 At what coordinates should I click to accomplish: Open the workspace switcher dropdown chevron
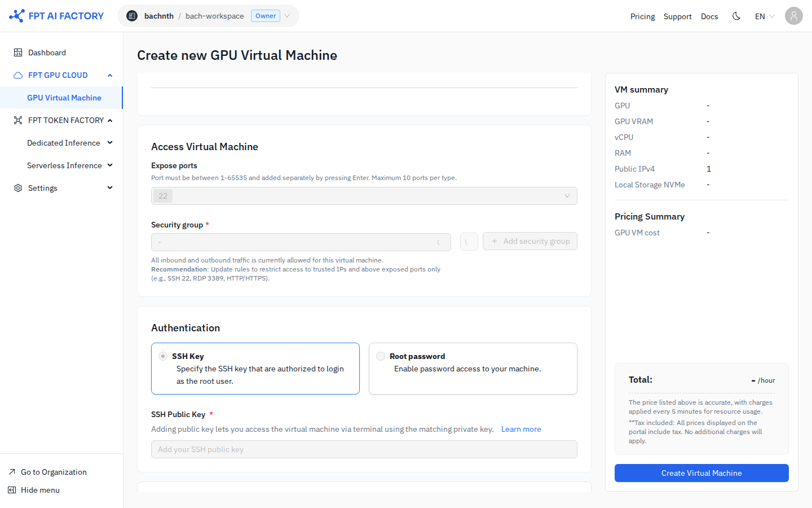287,16
